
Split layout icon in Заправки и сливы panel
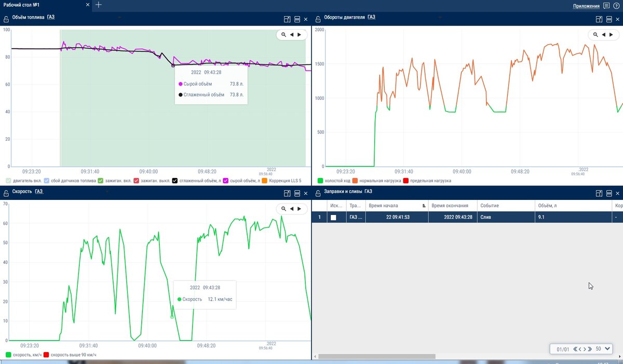coord(608,193)
